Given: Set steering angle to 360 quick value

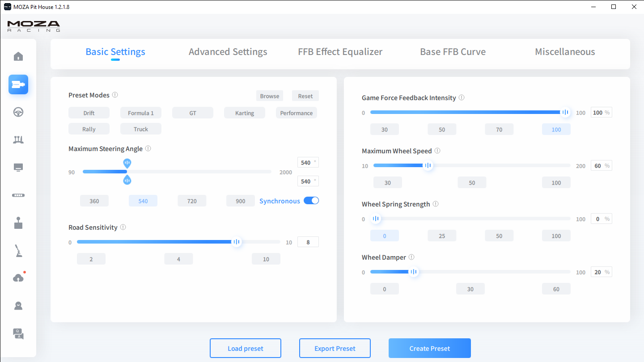Looking at the screenshot, I should (x=94, y=201).
